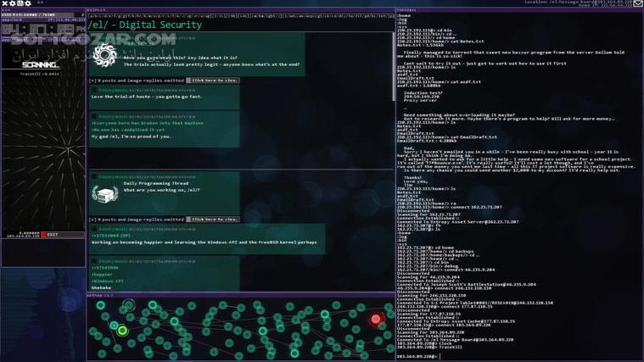Screen dimensions: 644x362
Task: Select the top-left highlighted netmap node
Action: tap(101, 305)
